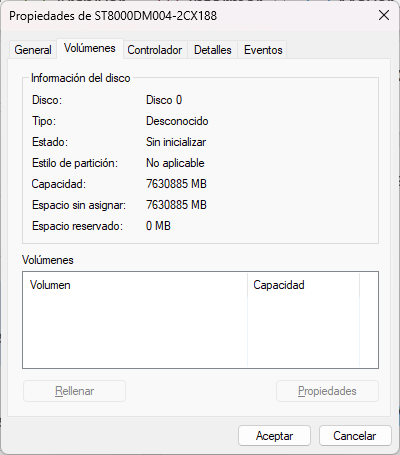This screenshot has height=455, width=400.
Task: Click the Capacidad value 7630885 MB
Action: 176,184
